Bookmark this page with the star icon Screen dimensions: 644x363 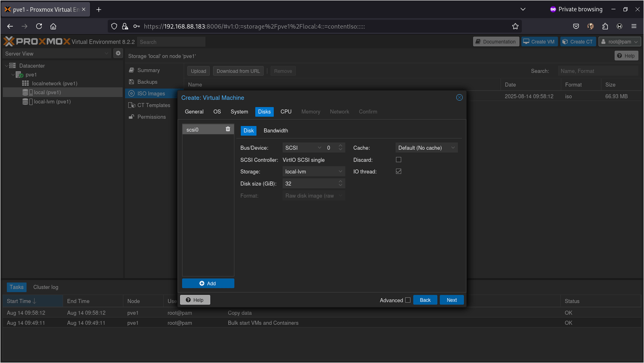(x=515, y=26)
